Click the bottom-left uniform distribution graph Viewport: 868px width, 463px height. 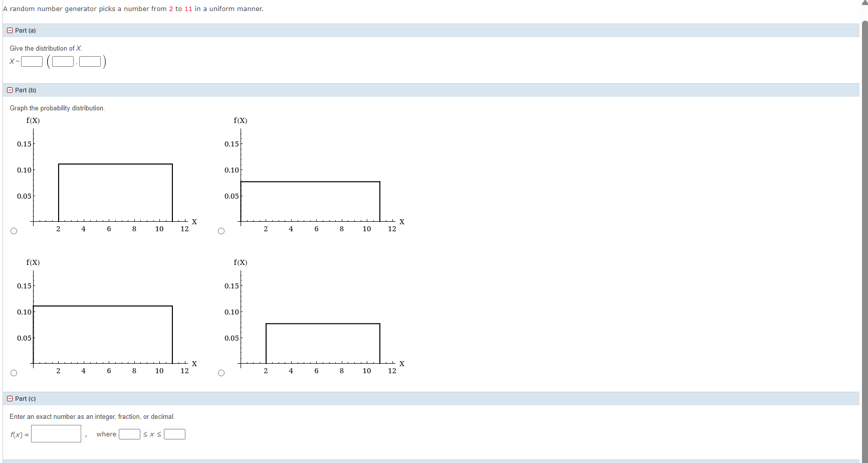click(x=107, y=317)
